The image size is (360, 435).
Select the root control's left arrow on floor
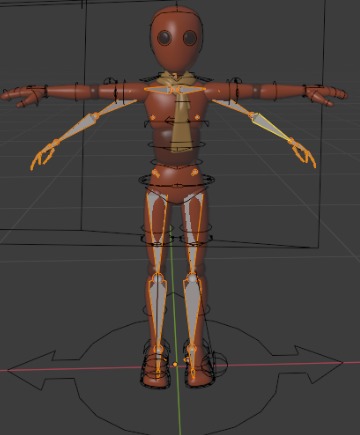[42, 370]
